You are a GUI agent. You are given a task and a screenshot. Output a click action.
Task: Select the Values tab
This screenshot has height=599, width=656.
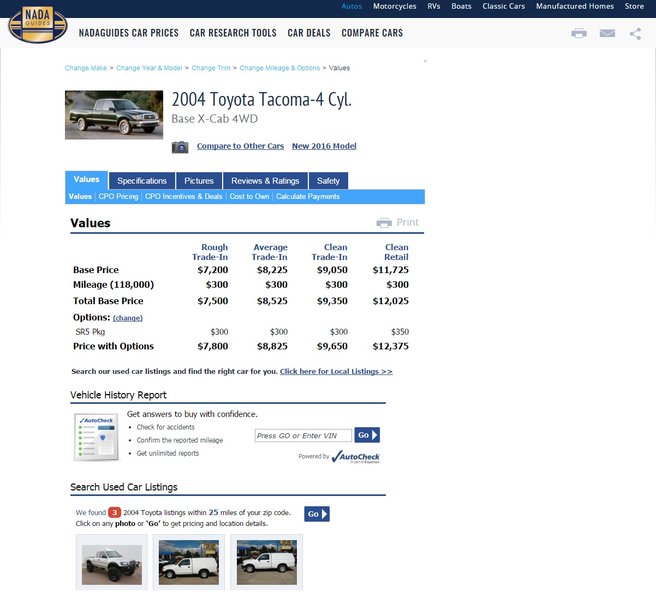click(87, 180)
